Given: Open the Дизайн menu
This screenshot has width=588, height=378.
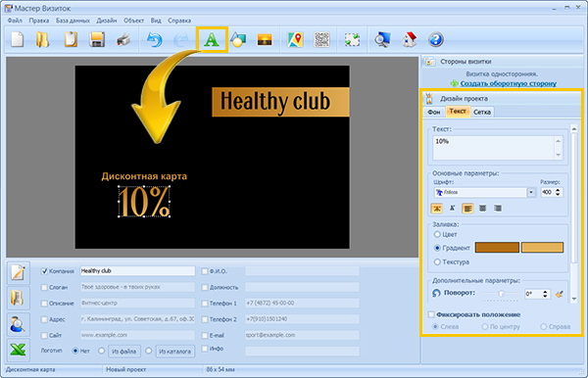Looking at the screenshot, I should pos(107,21).
